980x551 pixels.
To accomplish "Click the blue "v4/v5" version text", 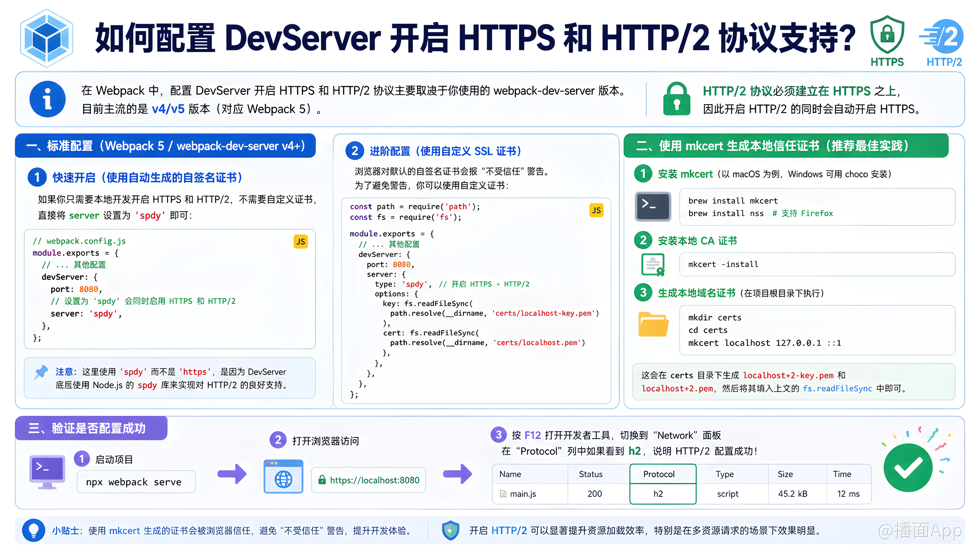I will point(168,109).
